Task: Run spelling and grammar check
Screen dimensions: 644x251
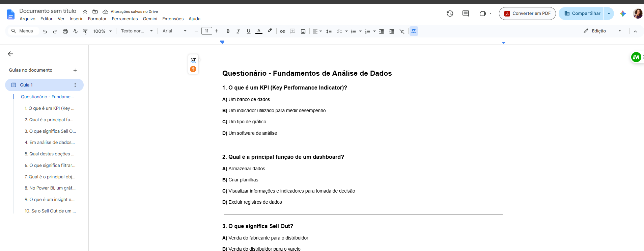Action: (x=75, y=31)
